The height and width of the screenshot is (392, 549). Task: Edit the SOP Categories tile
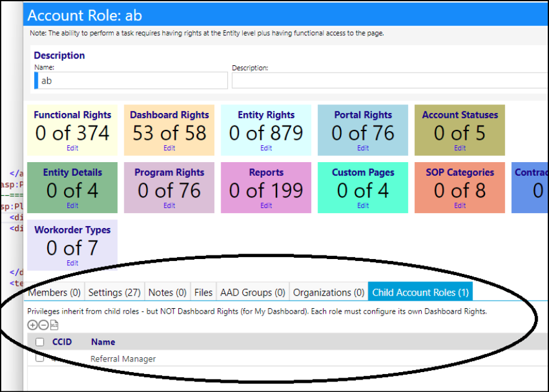tap(460, 206)
